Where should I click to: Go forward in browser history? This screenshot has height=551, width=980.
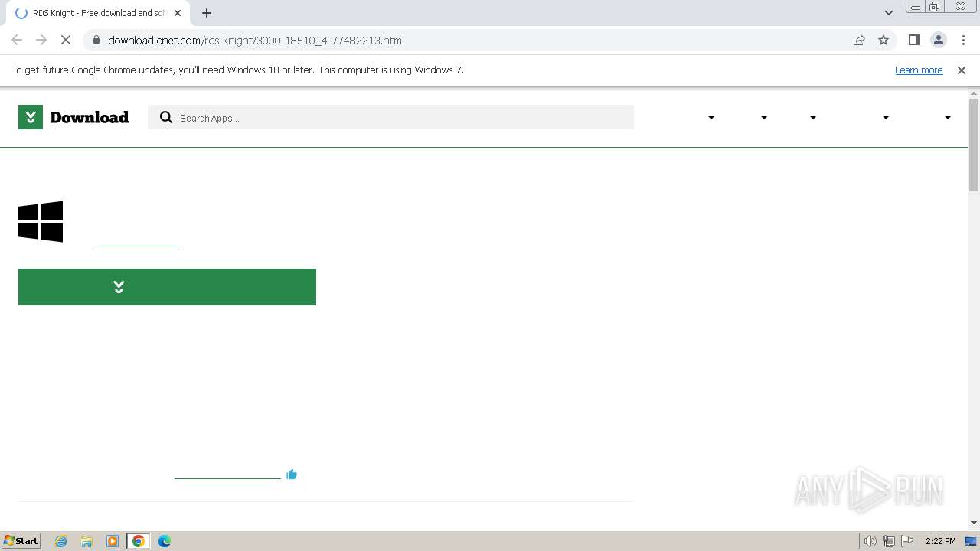41,40
